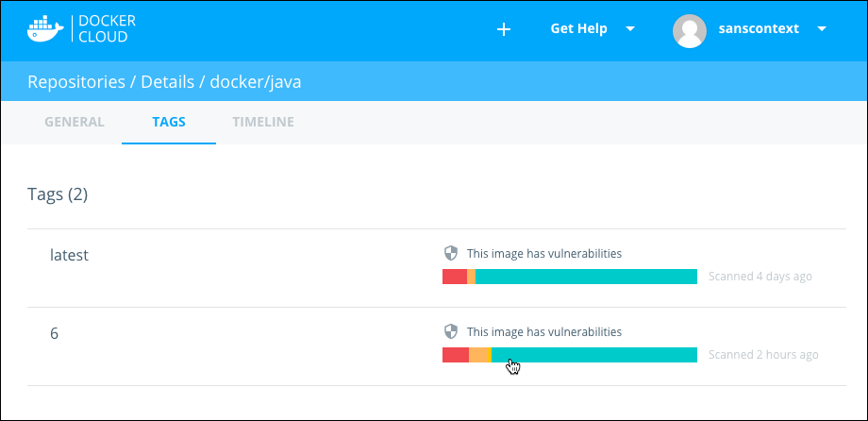
Task: Open the tag named 6
Action: pos(55,333)
